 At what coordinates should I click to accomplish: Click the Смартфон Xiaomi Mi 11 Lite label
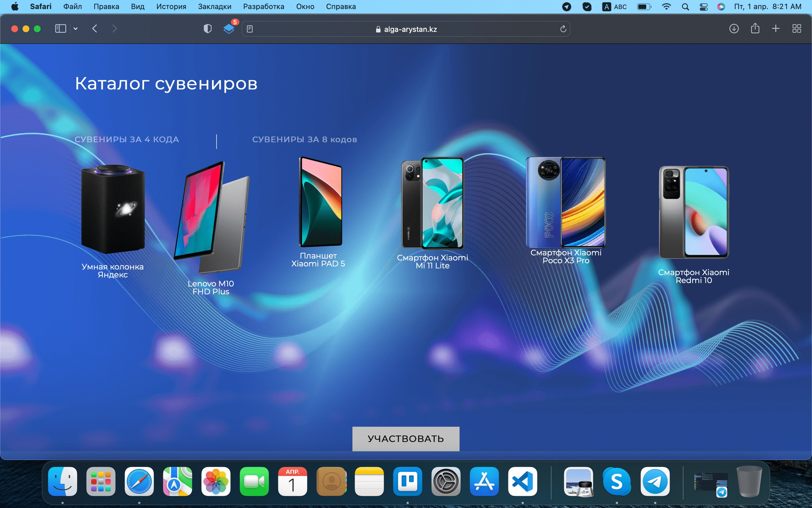coord(433,262)
